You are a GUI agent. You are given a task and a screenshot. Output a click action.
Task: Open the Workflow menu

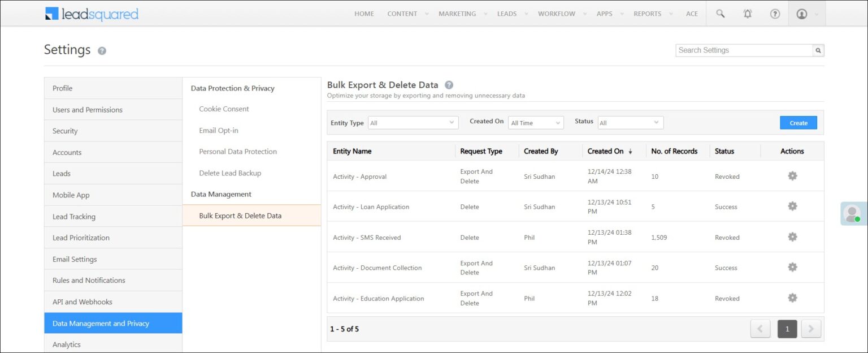557,13
